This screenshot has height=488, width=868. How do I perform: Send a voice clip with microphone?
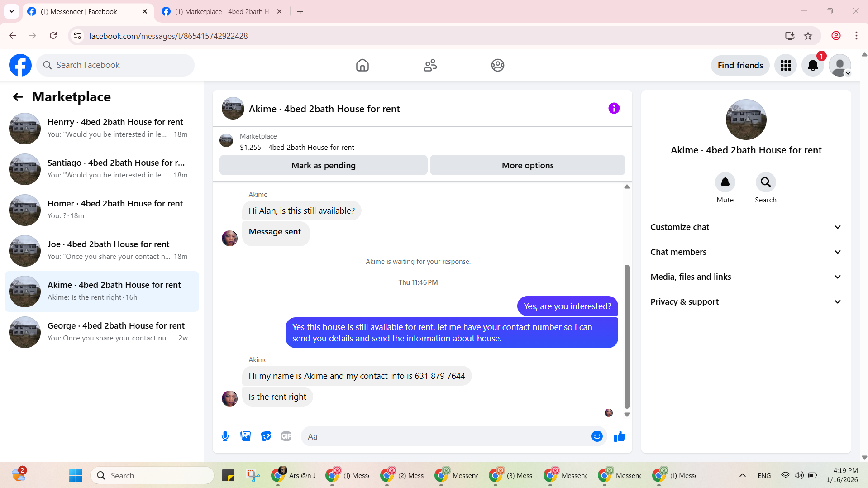tap(225, 436)
